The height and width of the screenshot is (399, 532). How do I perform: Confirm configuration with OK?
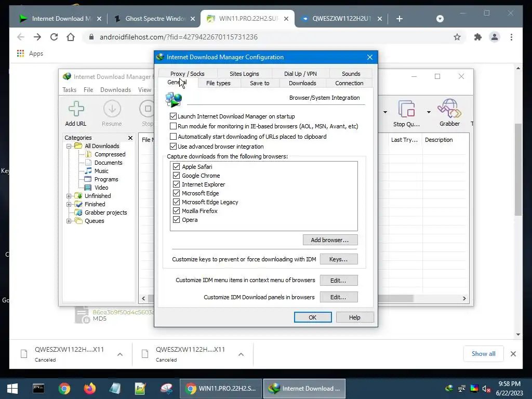click(x=313, y=317)
